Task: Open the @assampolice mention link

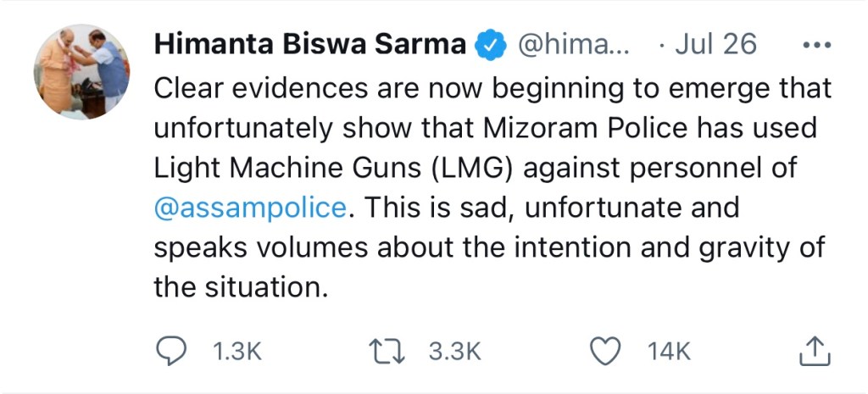Action: [x=248, y=207]
